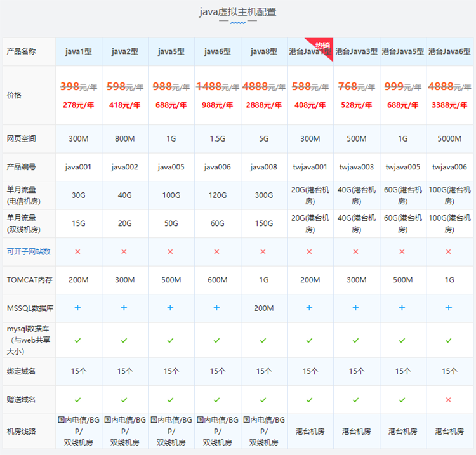Click the crossed-out 1488元/年 original price

(x=217, y=87)
